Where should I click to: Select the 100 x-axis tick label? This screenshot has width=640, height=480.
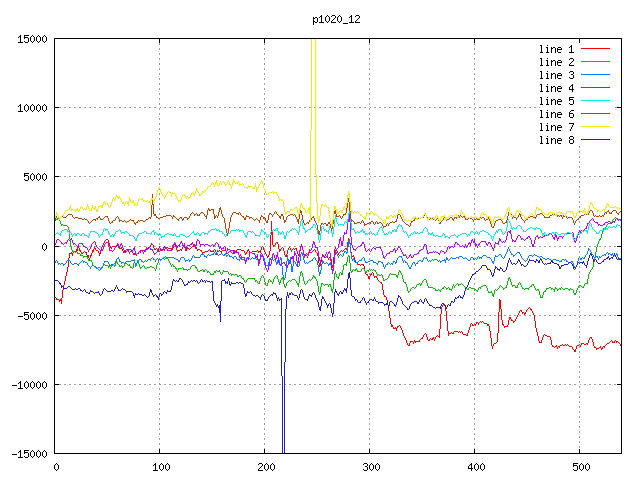click(160, 466)
